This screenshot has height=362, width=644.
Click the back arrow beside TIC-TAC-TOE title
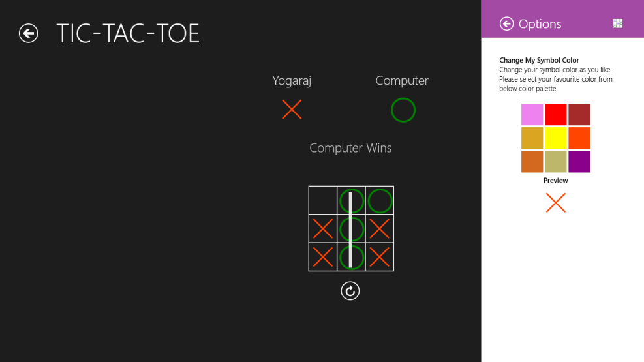[x=29, y=33]
